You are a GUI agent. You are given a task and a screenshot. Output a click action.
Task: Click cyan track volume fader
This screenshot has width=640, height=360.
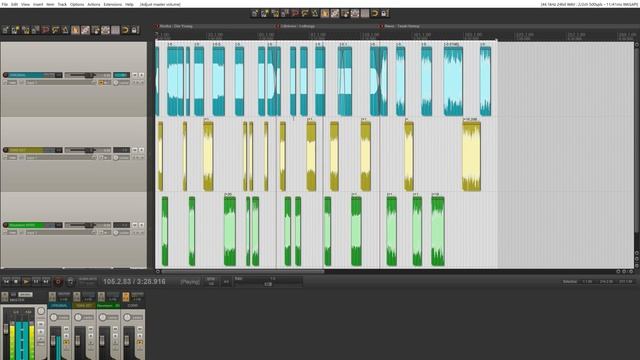tap(88, 75)
